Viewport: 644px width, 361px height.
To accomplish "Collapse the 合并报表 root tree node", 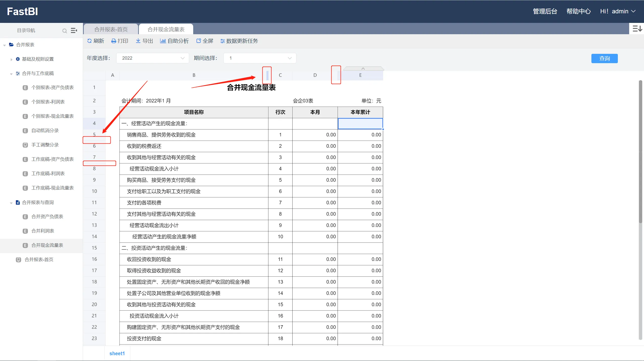I will pos(5,45).
